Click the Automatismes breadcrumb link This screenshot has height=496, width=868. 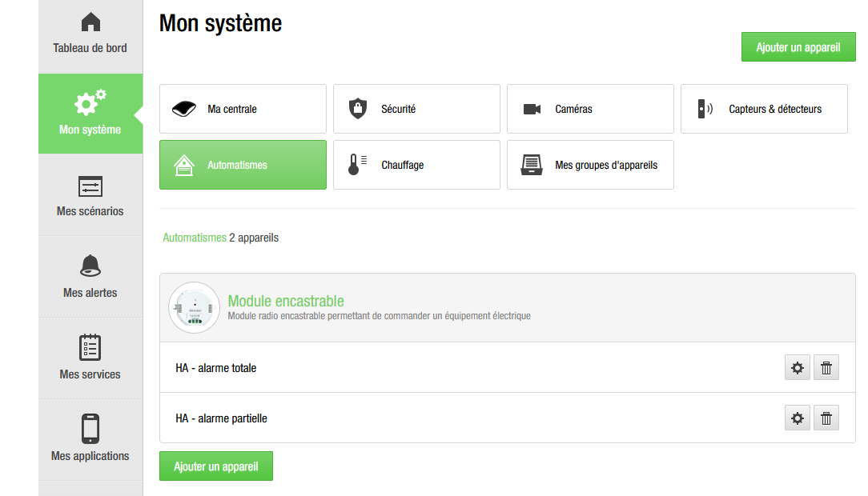pyautogui.click(x=195, y=238)
